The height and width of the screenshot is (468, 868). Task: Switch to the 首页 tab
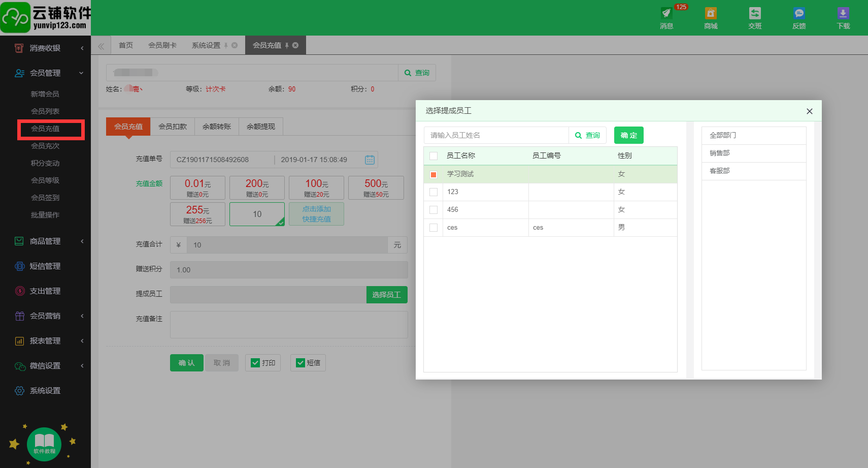(x=126, y=45)
